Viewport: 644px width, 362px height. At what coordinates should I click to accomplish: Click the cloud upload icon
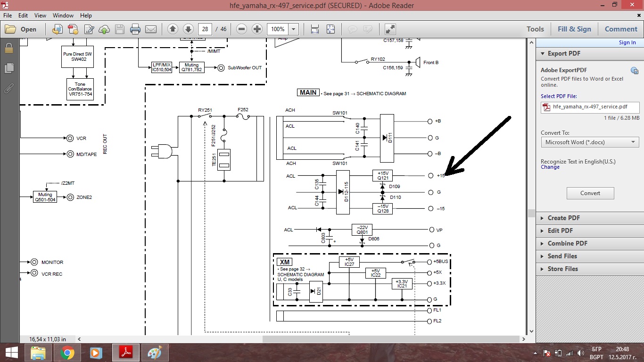104,29
